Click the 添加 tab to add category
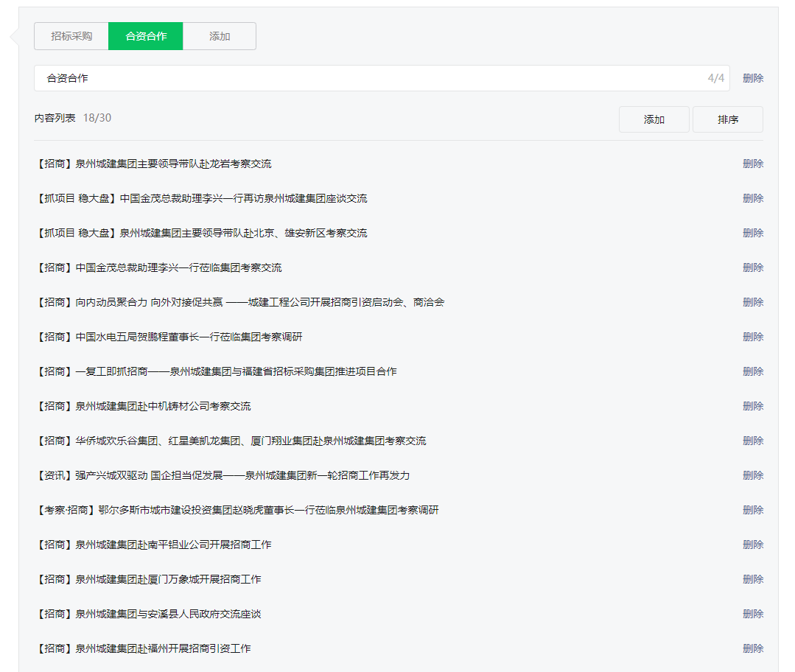Image resolution: width=795 pixels, height=672 pixels. pyautogui.click(x=220, y=36)
